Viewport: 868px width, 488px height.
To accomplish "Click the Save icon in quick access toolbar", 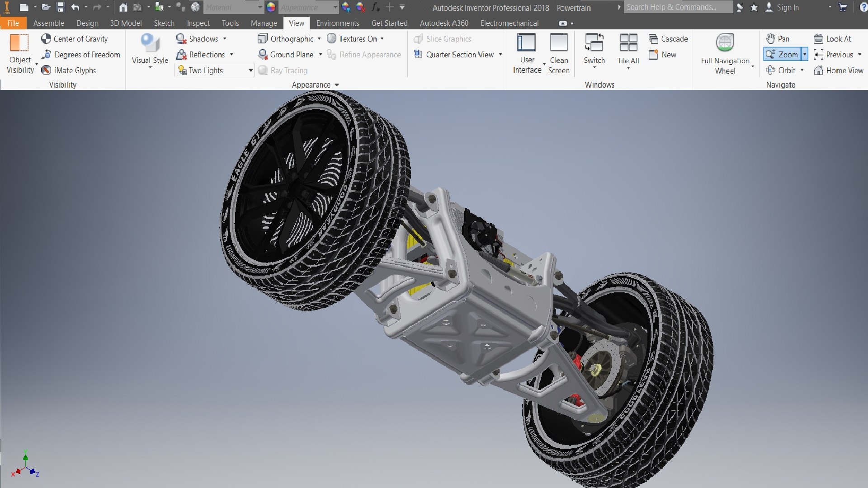I will 61,7.
